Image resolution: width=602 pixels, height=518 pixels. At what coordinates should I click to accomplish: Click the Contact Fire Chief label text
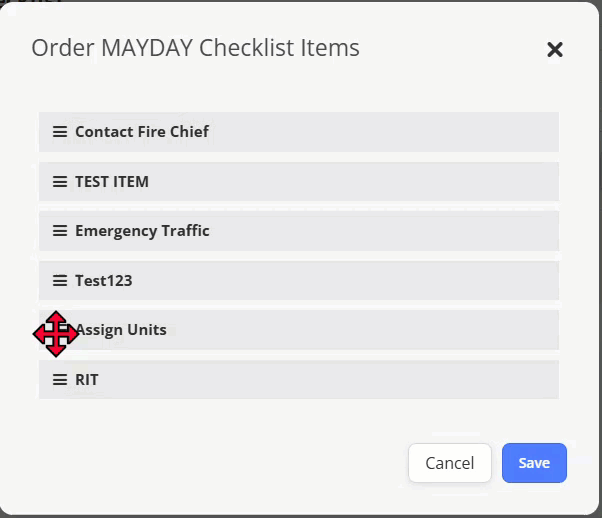(x=142, y=132)
